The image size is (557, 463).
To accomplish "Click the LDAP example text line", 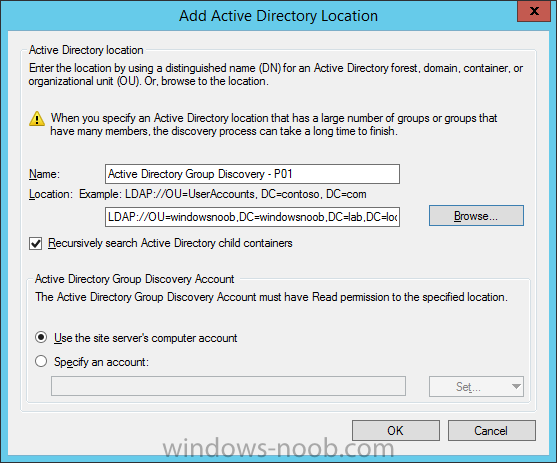I will click(x=223, y=194).
